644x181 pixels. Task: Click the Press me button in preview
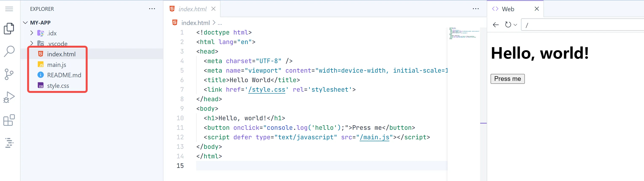(x=507, y=79)
